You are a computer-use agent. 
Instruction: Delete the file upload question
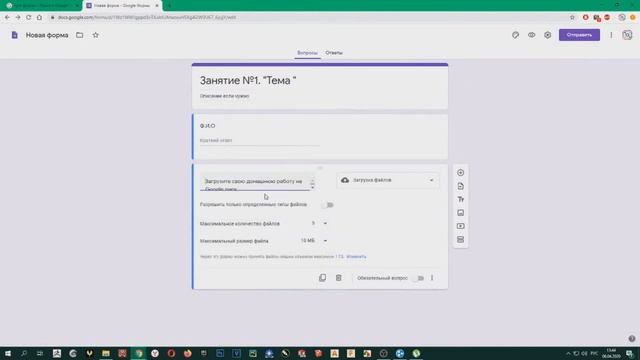338,278
